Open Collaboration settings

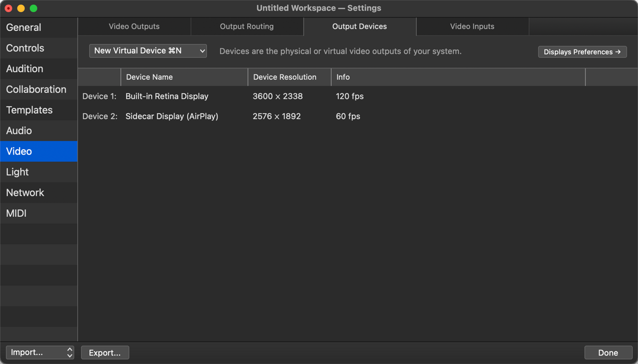[39, 90]
